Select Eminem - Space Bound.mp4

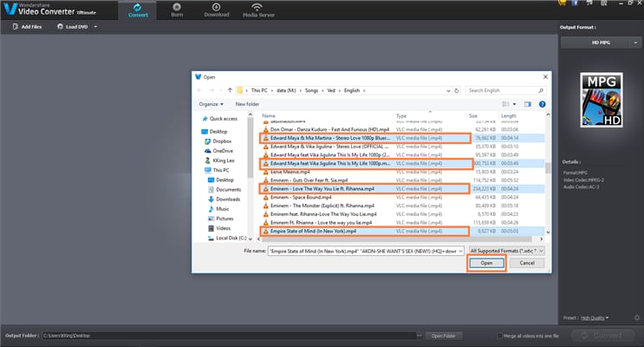402,197
